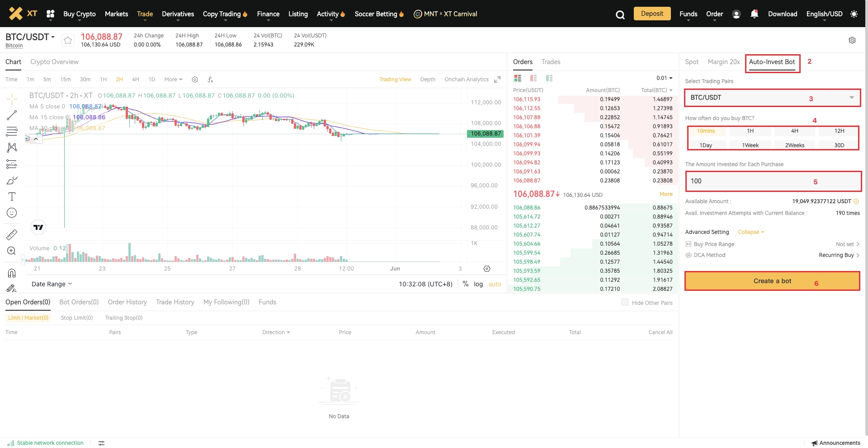Open the Date Range dropdown
This screenshot has height=448, width=868.
pyautogui.click(x=52, y=284)
